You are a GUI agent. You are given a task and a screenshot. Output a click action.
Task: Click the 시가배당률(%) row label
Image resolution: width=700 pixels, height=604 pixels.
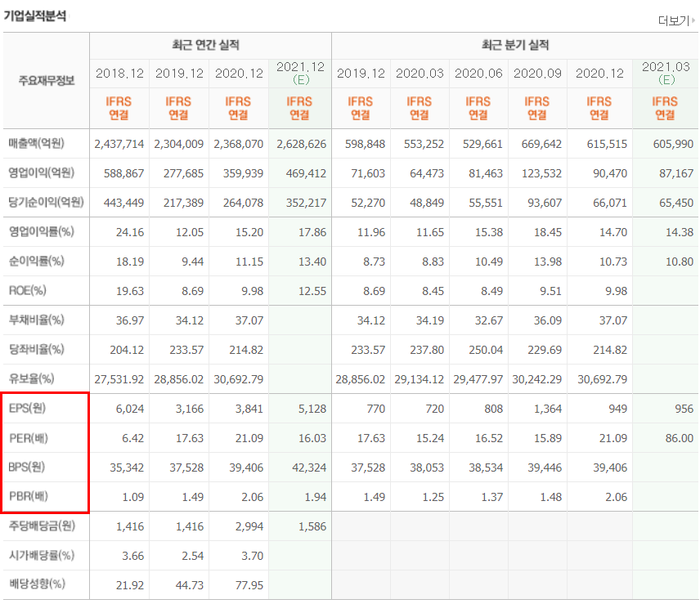pyautogui.click(x=42, y=556)
